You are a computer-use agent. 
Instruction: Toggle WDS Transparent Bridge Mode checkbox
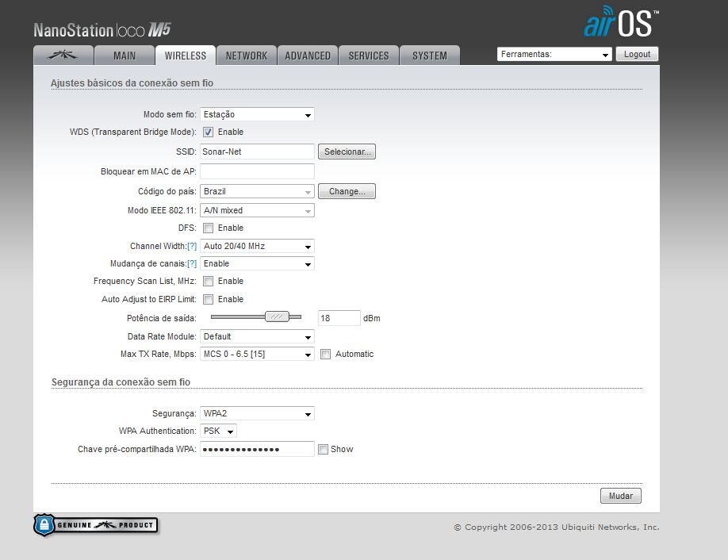coord(208,132)
